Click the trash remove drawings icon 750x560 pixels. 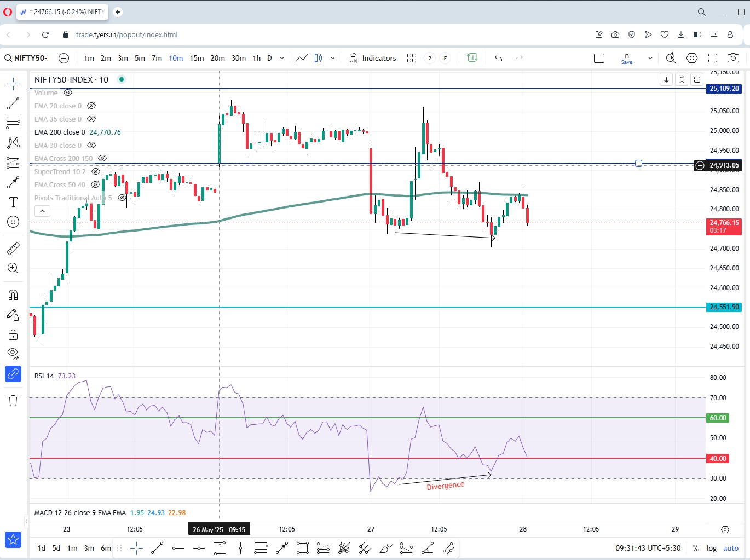[x=13, y=401]
